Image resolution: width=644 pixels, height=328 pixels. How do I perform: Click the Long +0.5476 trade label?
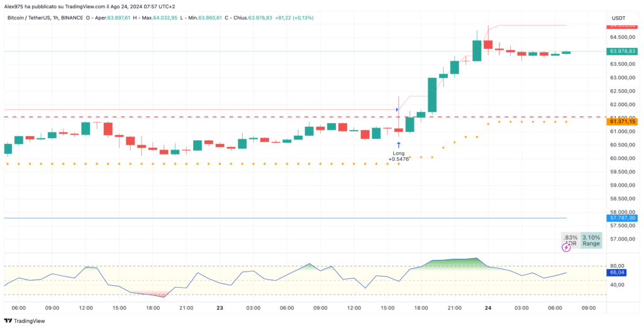tap(399, 156)
